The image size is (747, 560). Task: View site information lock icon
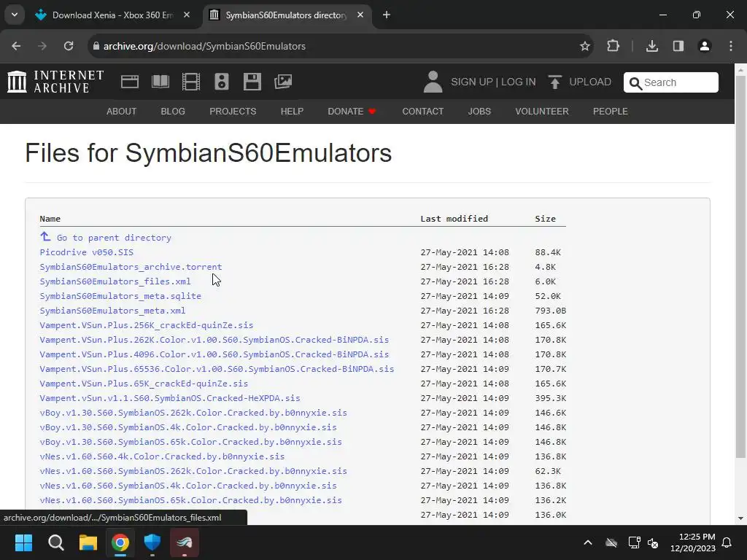click(96, 46)
